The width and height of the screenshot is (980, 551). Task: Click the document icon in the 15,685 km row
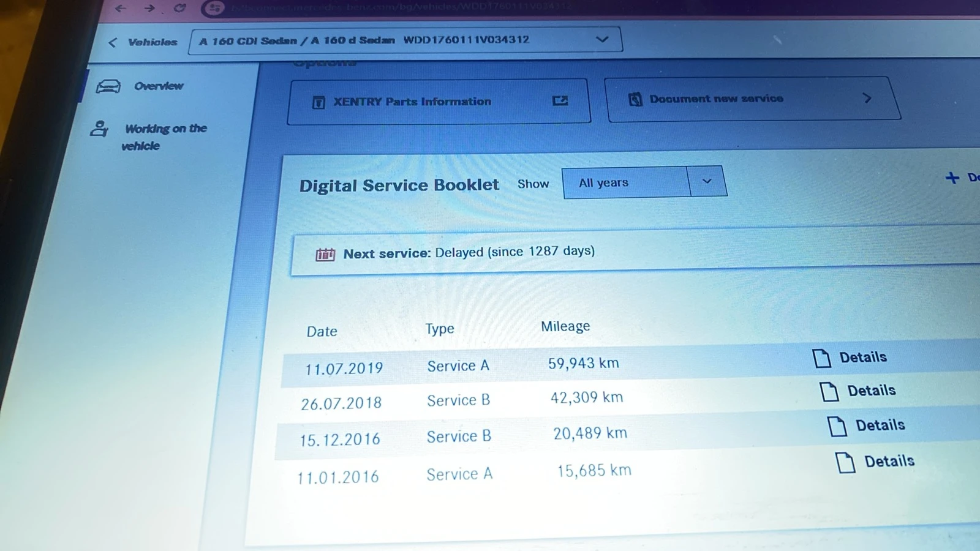coord(846,462)
